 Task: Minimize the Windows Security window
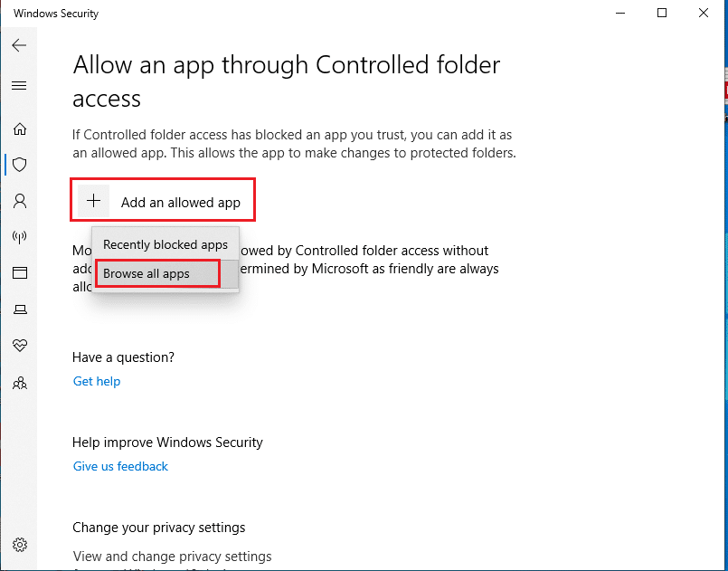click(619, 13)
